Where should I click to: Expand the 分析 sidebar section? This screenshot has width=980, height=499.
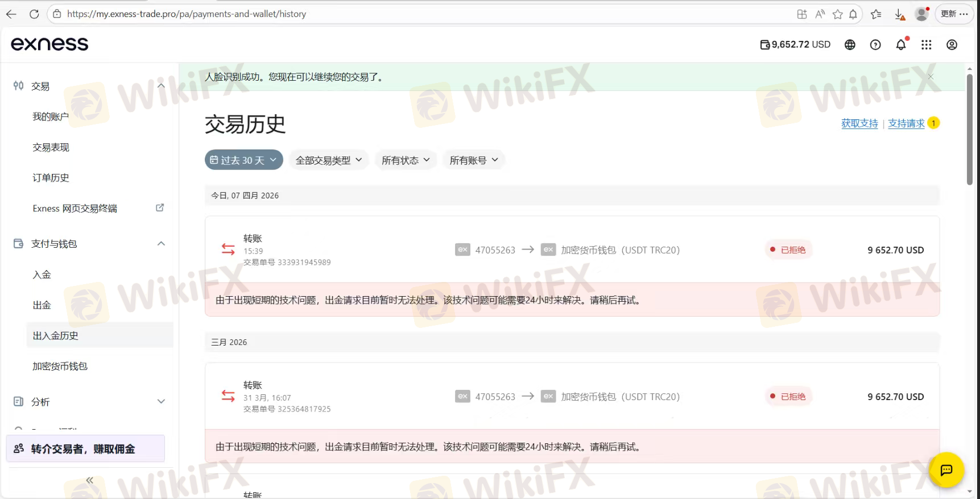[x=161, y=401]
